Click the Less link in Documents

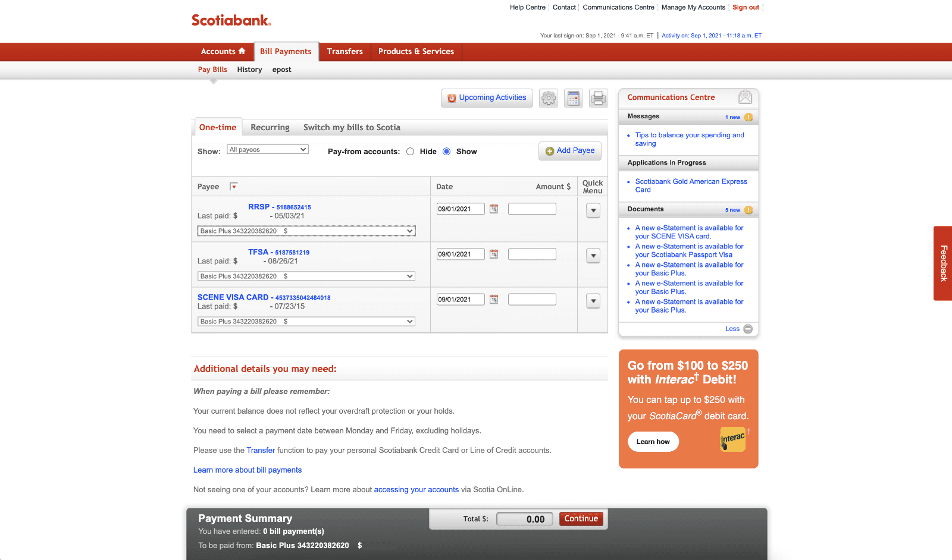coord(732,329)
